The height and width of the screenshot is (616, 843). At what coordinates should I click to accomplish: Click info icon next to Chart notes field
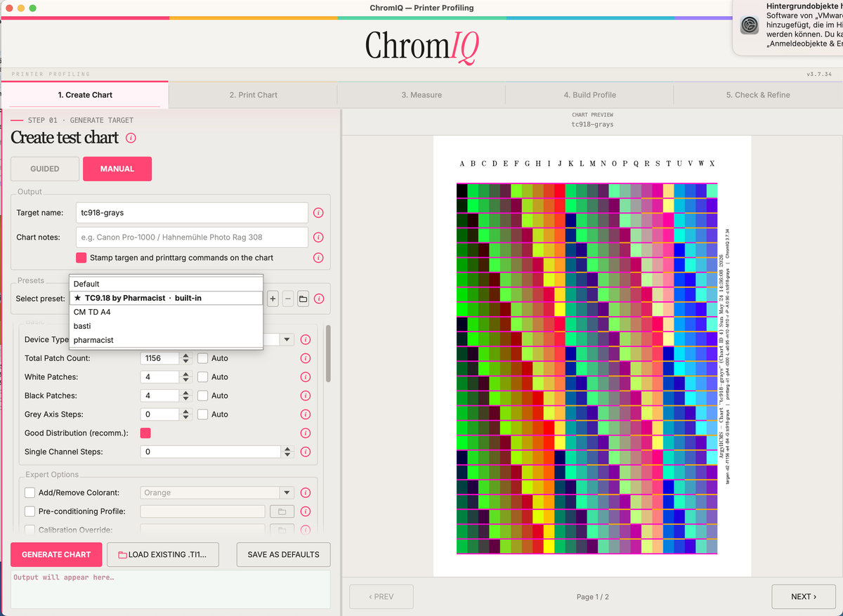click(x=318, y=237)
